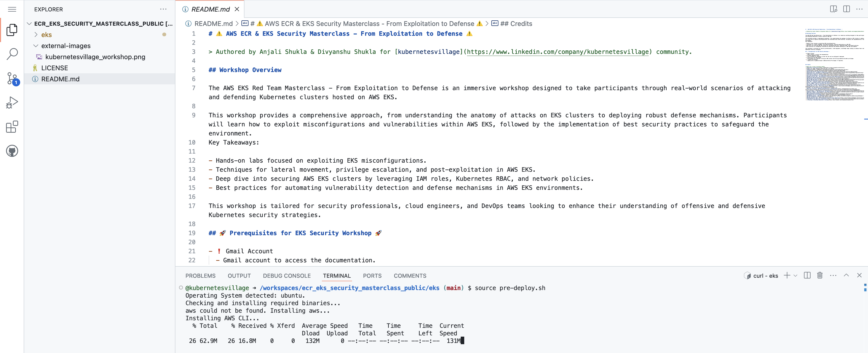Image resolution: width=868 pixels, height=353 pixels.
Task: Split the editor using the toolbar icon
Action: (x=847, y=9)
